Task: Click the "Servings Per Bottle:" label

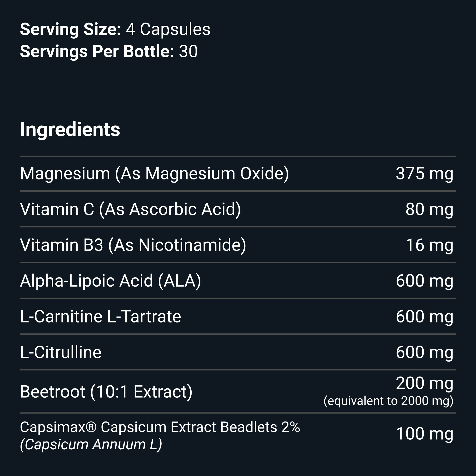Action: coord(97,52)
